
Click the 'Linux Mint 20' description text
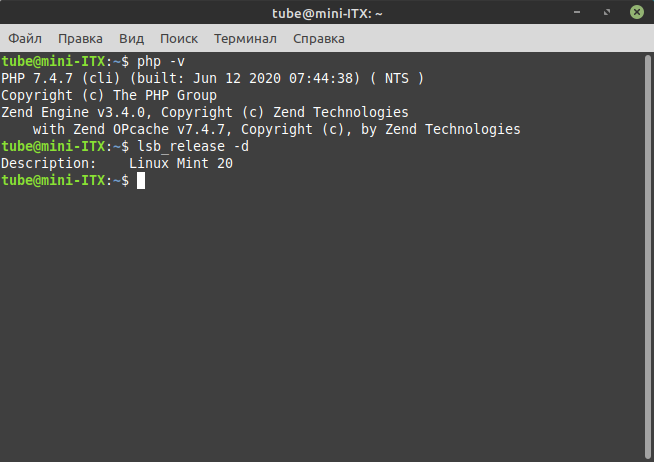181,163
